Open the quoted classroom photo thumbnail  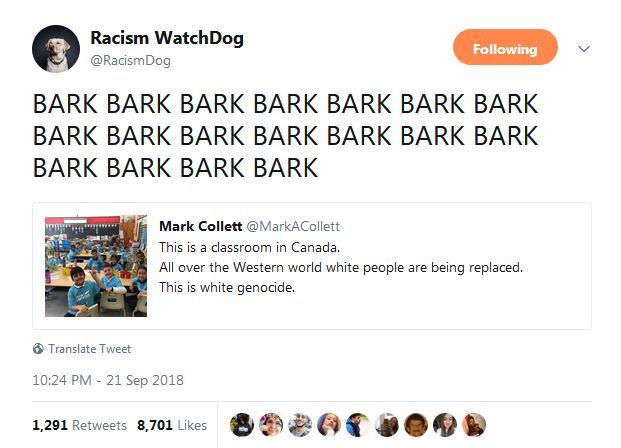pyautogui.click(x=96, y=266)
